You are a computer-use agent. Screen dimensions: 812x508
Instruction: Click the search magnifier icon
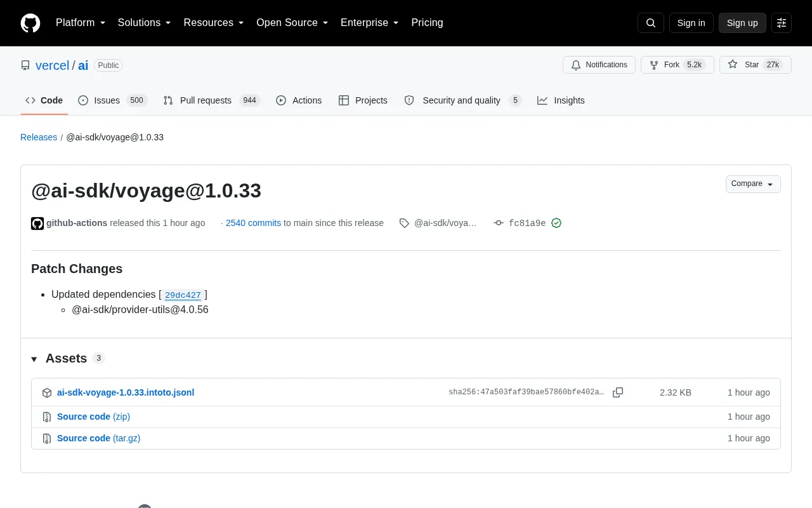click(651, 23)
